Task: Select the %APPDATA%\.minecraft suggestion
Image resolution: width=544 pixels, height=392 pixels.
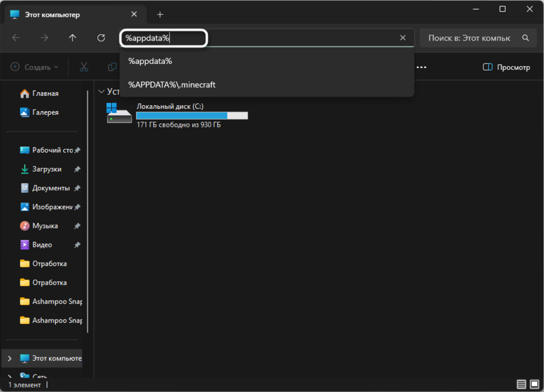Action: (x=172, y=84)
